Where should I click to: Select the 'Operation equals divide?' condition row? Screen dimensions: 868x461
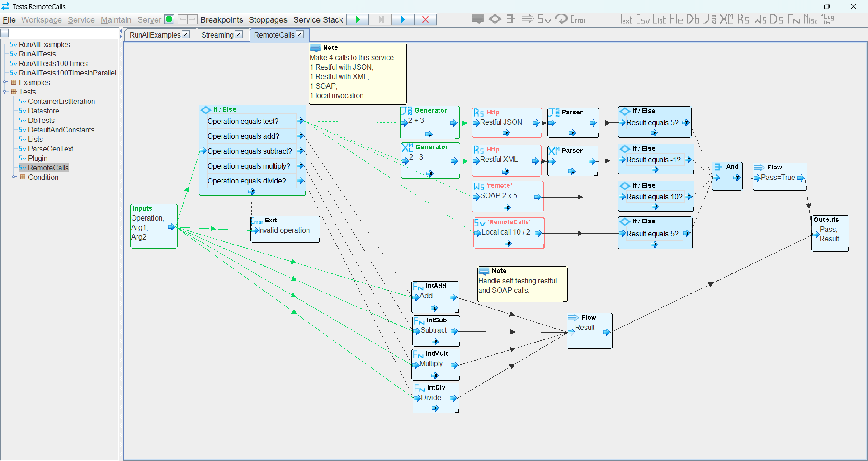coord(252,181)
